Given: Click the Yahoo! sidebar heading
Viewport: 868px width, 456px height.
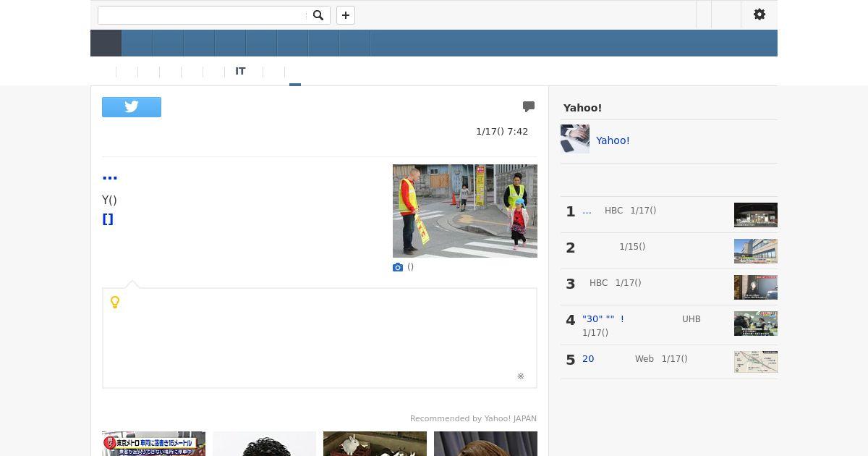Looking at the screenshot, I should click(582, 108).
